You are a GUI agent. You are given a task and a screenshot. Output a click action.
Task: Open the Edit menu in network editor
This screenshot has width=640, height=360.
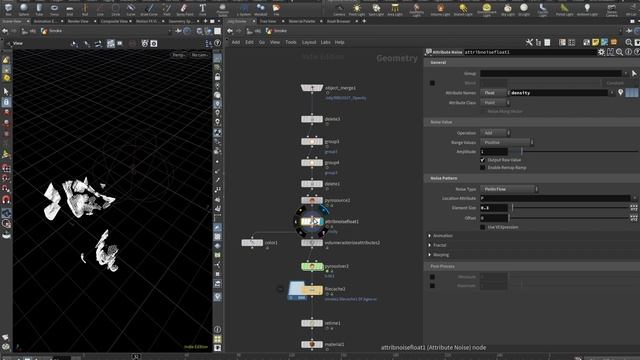(249, 42)
